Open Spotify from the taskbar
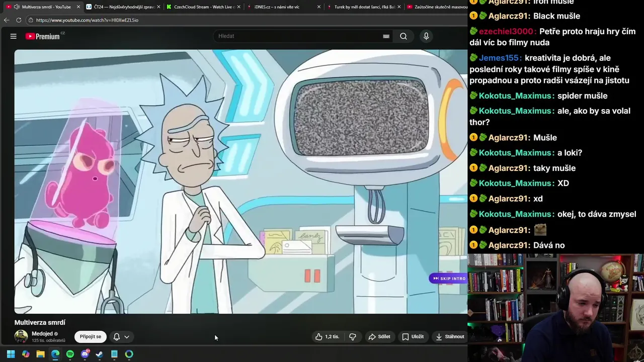This screenshot has height=362, width=644. [x=70, y=354]
